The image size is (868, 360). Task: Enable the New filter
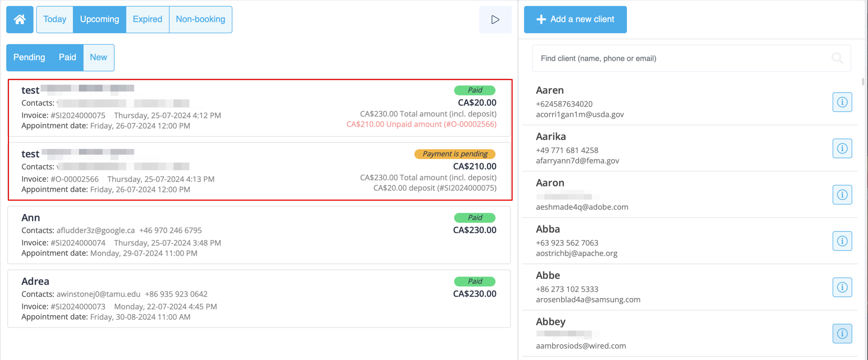point(98,57)
